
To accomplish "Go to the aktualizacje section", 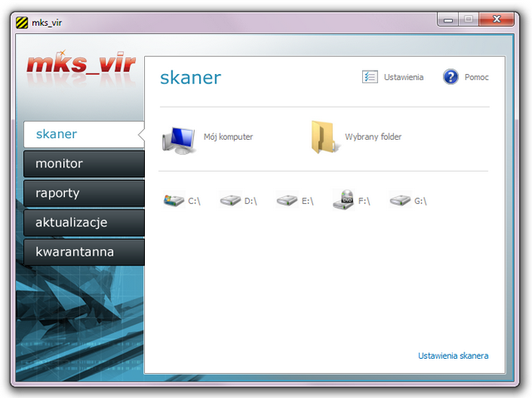I will click(84, 222).
